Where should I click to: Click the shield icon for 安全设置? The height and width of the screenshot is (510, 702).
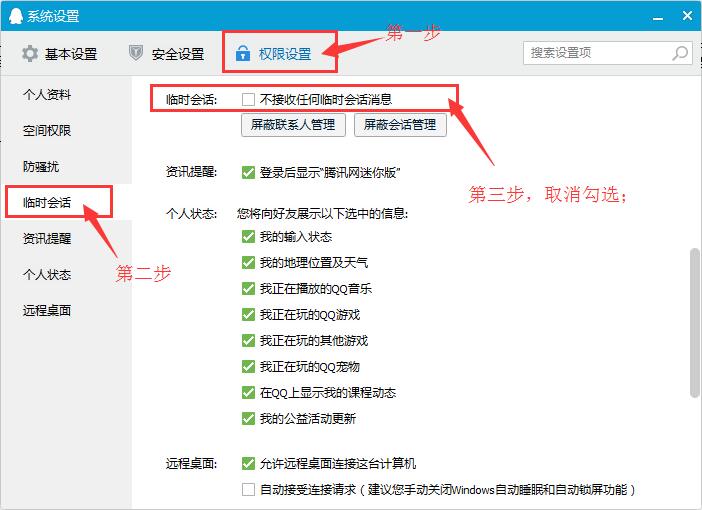pos(136,54)
